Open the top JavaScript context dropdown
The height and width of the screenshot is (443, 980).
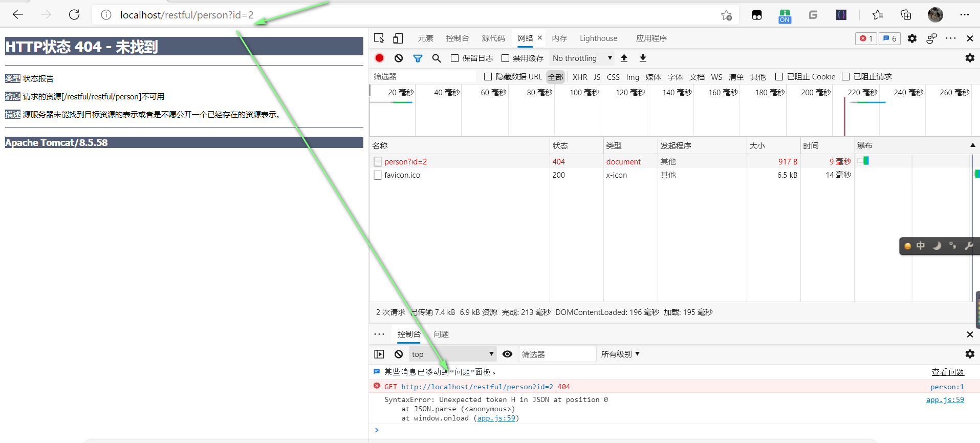(452, 354)
